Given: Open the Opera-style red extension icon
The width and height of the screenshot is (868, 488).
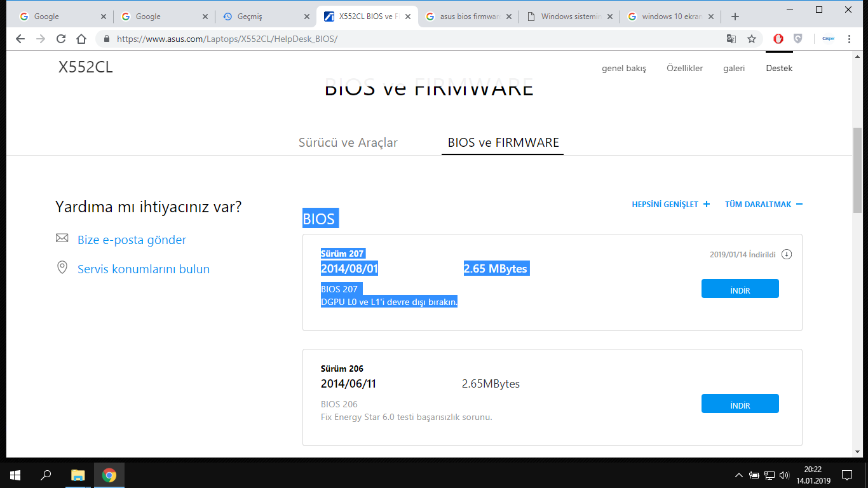Looking at the screenshot, I should point(778,39).
